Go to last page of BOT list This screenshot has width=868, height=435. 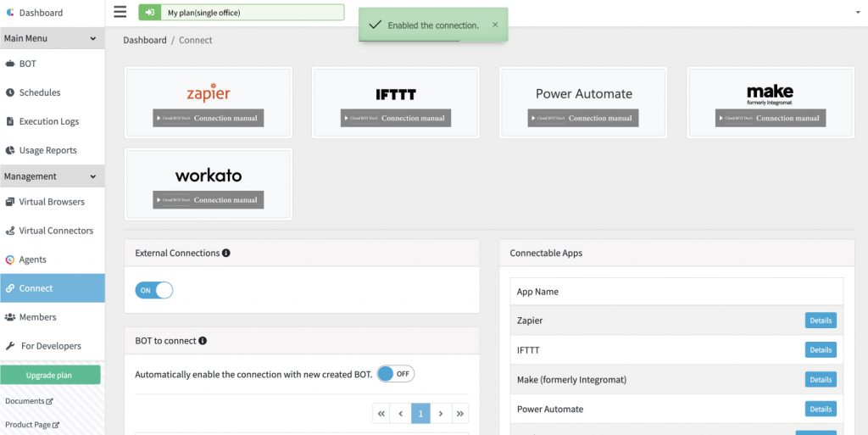click(460, 414)
